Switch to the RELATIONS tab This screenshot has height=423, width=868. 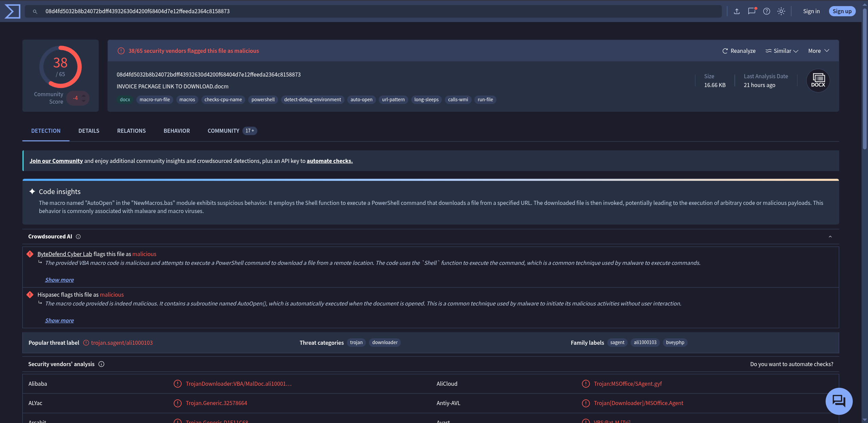pos(132,131)
